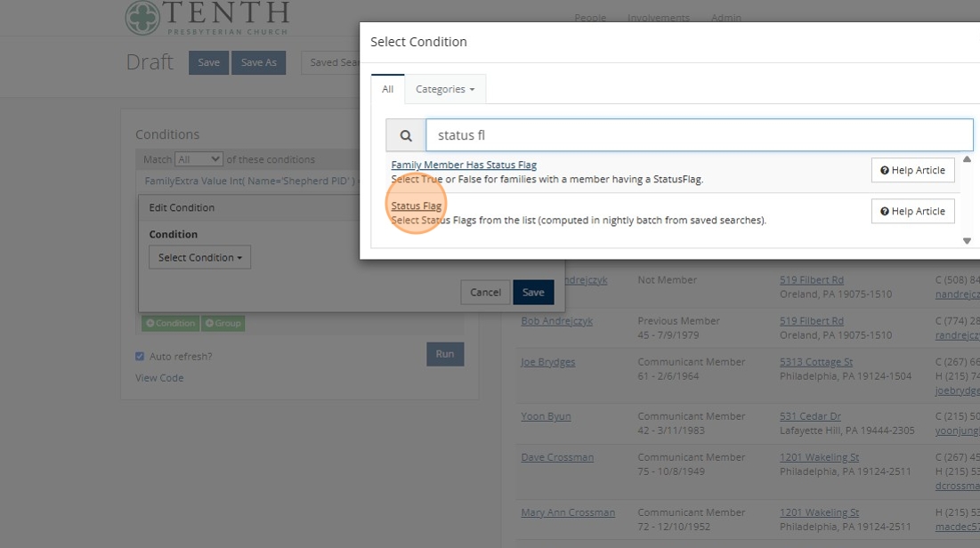The height and width of the screenshot is (548, 980).
Task: Open the Admin menu
Action: 725,18
